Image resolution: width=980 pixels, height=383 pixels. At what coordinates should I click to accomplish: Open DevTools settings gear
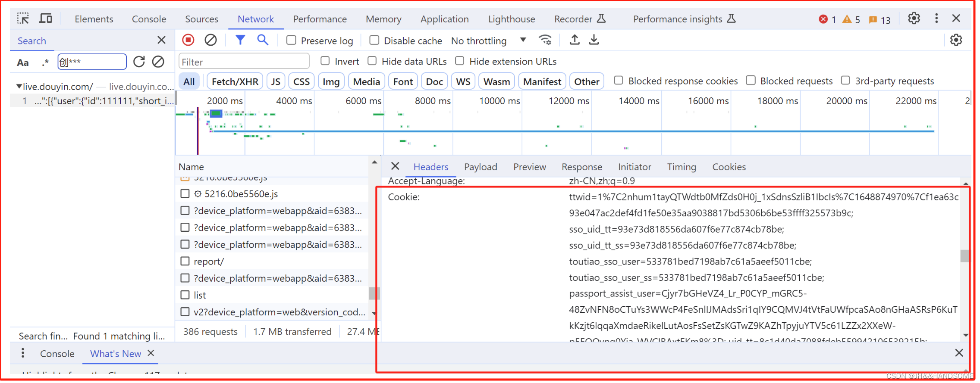click(x=914, y=19)
